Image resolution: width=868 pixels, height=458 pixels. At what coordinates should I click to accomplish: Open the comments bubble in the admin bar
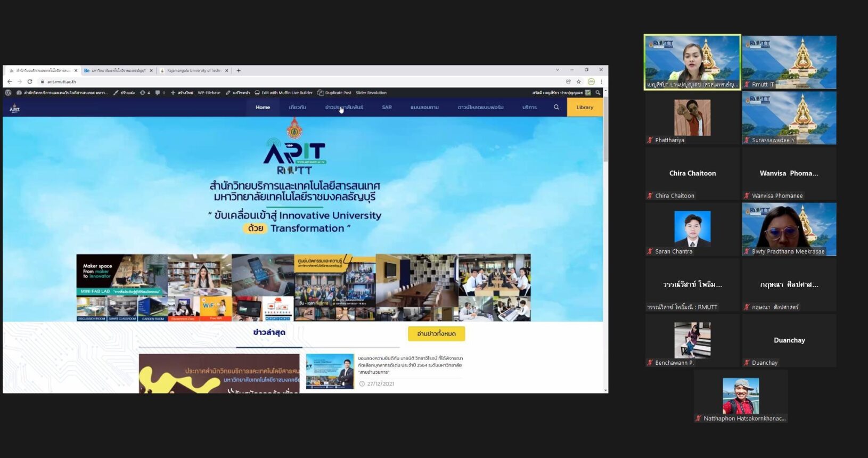coord(160,93)
